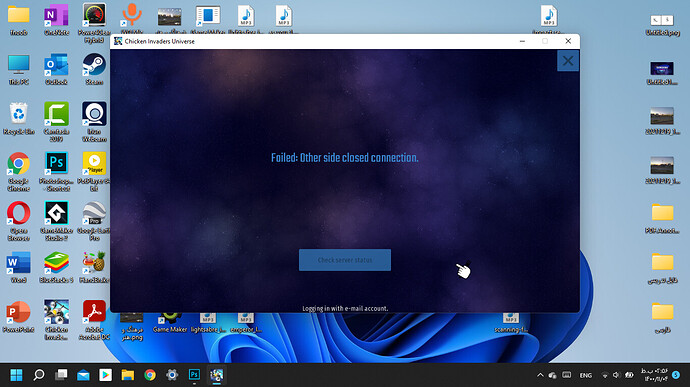Screen dimensions: 690x387
Task: Select the BlueStacks 5 shortcut
Action: (x=56, y=267)
